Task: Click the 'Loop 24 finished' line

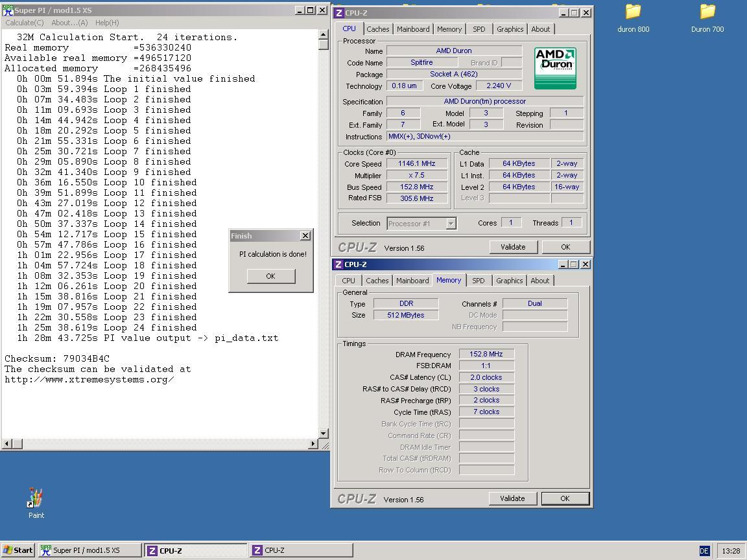Action: (107, 327)
